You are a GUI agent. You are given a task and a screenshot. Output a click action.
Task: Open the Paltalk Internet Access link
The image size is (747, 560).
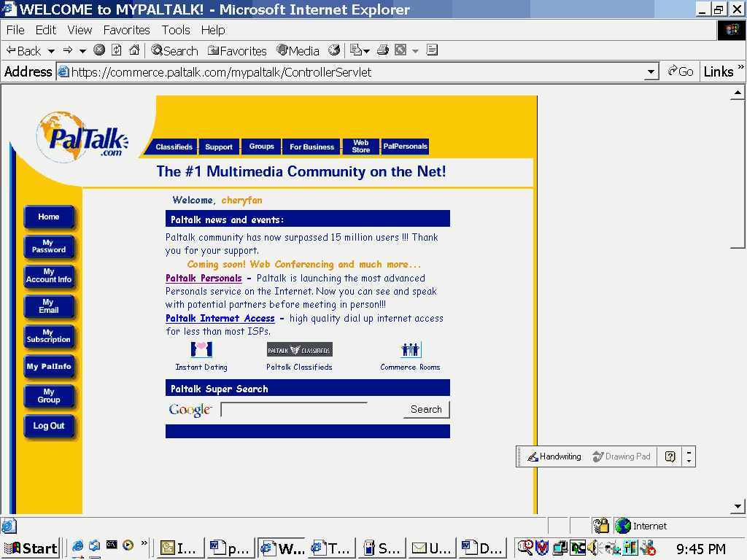[220, 318]
